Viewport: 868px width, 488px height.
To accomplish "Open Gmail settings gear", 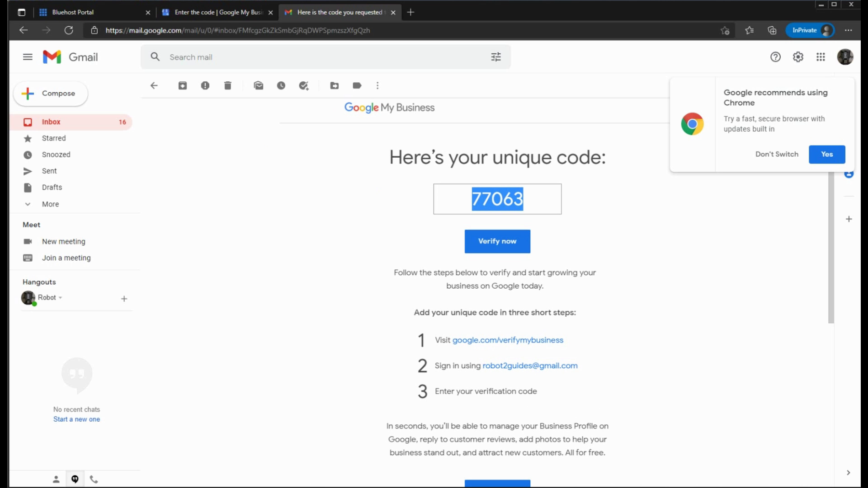I will click(x=798, y=57).
